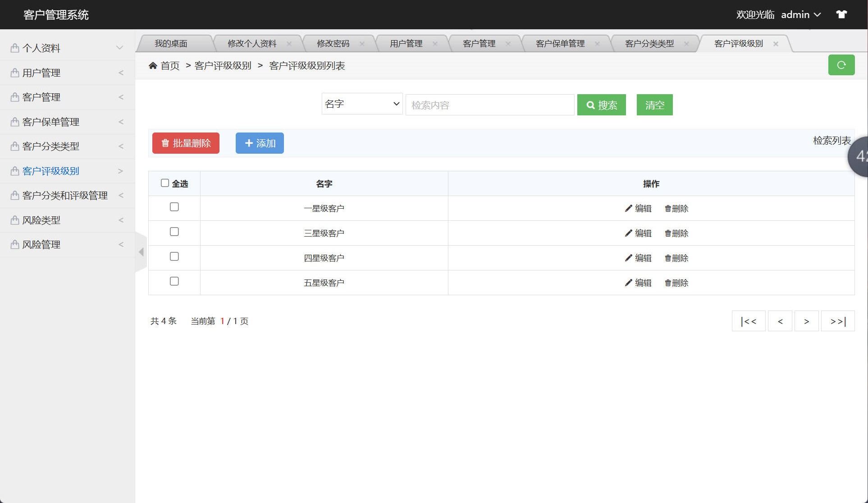Click the 清空 button

(x=654, y=105)
